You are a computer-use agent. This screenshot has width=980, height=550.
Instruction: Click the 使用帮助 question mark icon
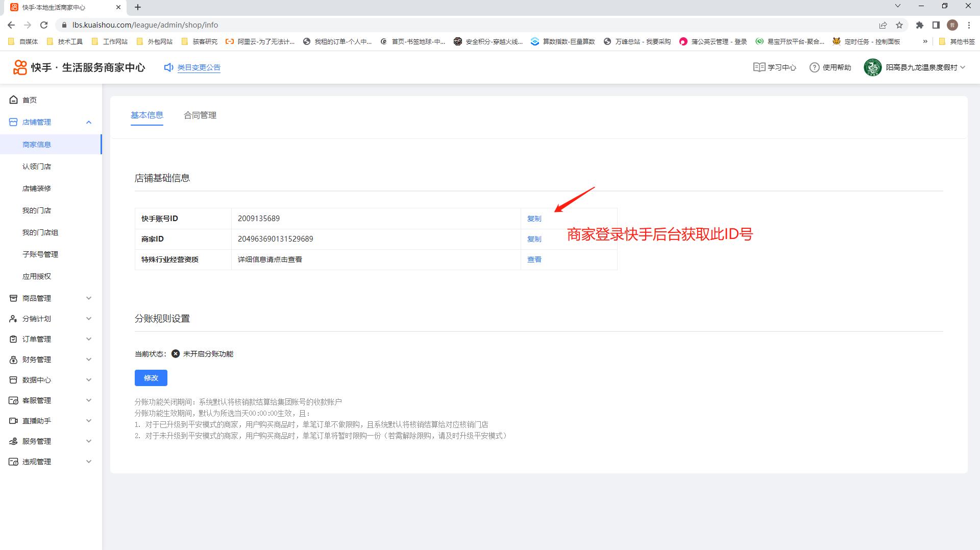pos(815,67)
